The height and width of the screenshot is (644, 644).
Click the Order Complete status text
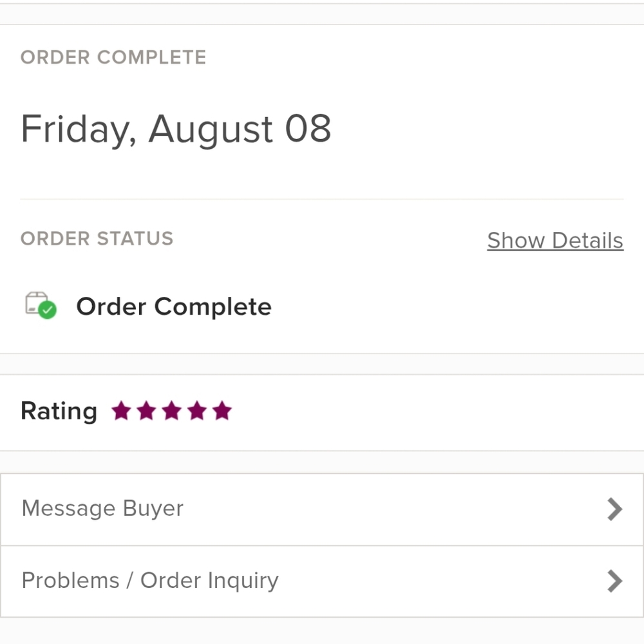[174, 307]
